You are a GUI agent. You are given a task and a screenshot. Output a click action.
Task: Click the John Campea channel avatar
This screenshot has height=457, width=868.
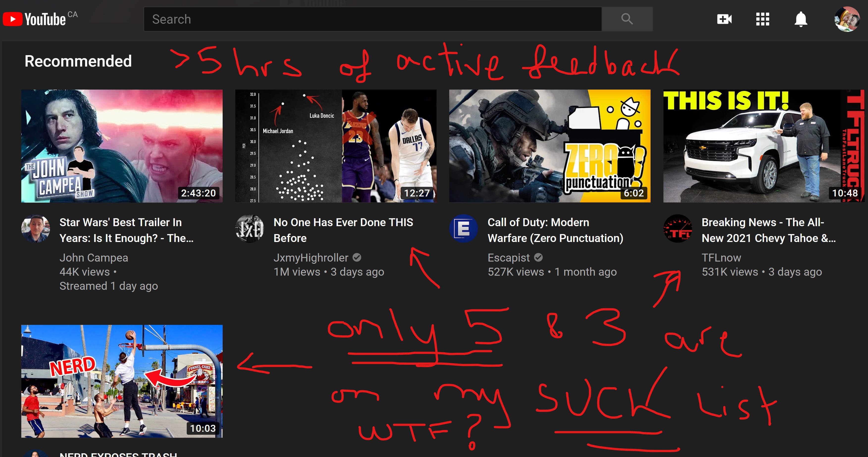(36, 229)
